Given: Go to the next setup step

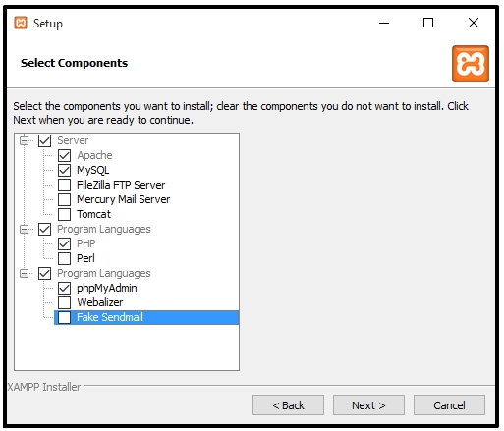Looking at the screenshot, I should [368, 405].
